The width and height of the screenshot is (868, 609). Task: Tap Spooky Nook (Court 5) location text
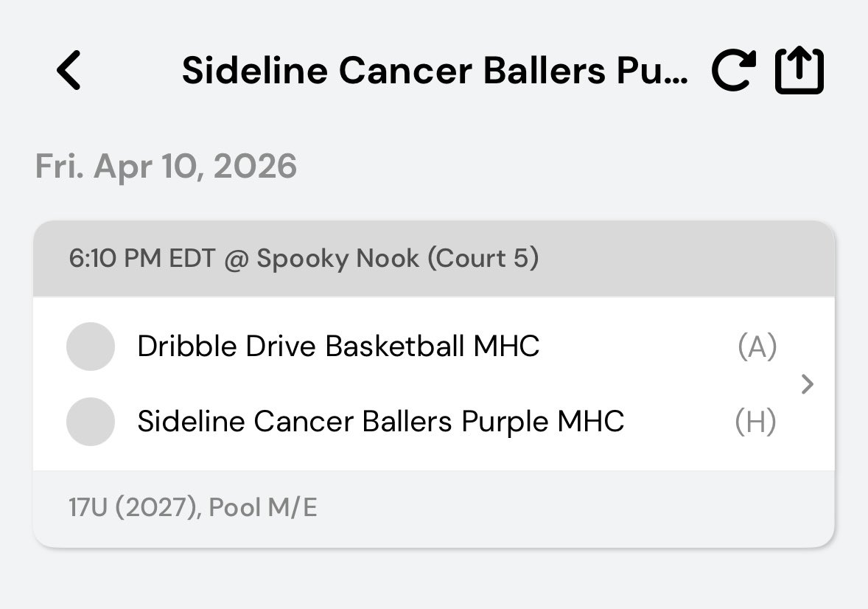397,259
